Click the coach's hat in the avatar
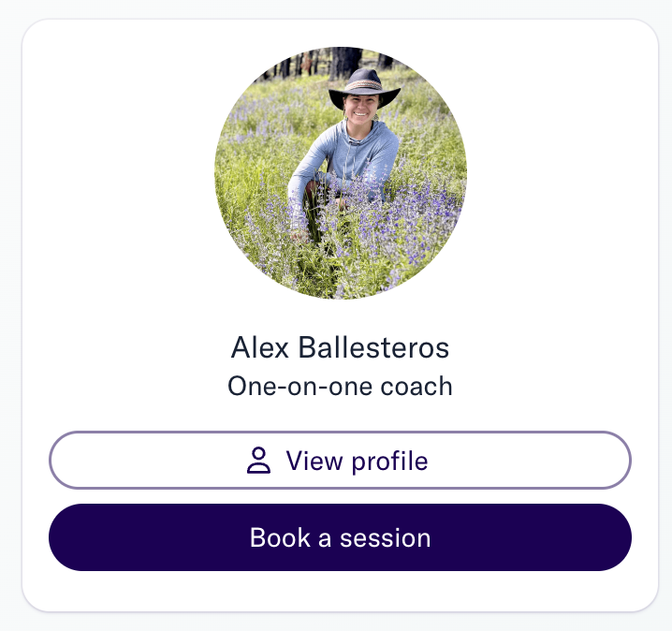 (364, 87)
